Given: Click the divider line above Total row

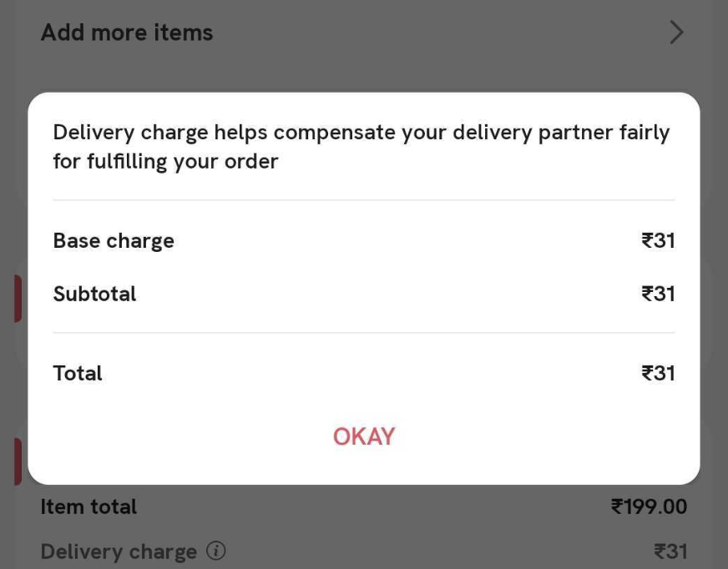Looking at the screenshot, I should tap(364, 333).
